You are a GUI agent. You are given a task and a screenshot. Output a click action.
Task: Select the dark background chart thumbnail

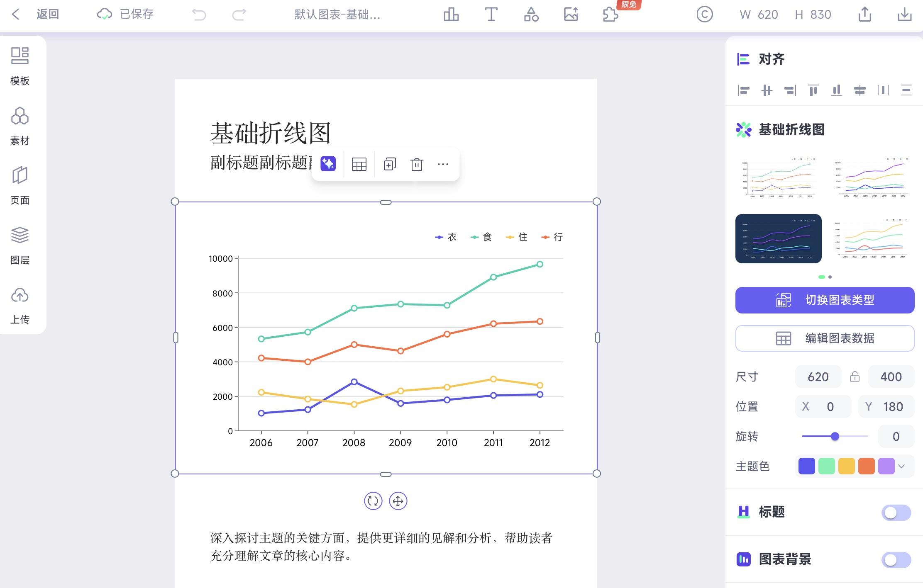click(x=778, y=238)
